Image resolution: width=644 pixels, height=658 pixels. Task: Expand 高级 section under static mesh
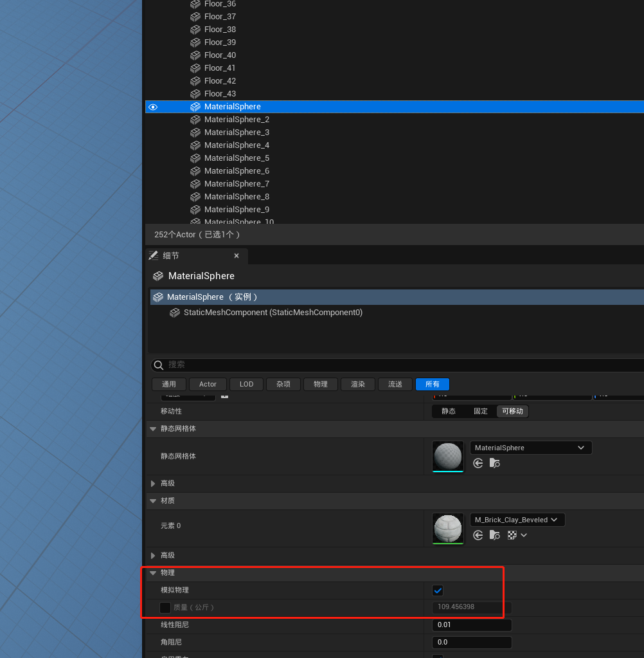click(x=153, y=484)
